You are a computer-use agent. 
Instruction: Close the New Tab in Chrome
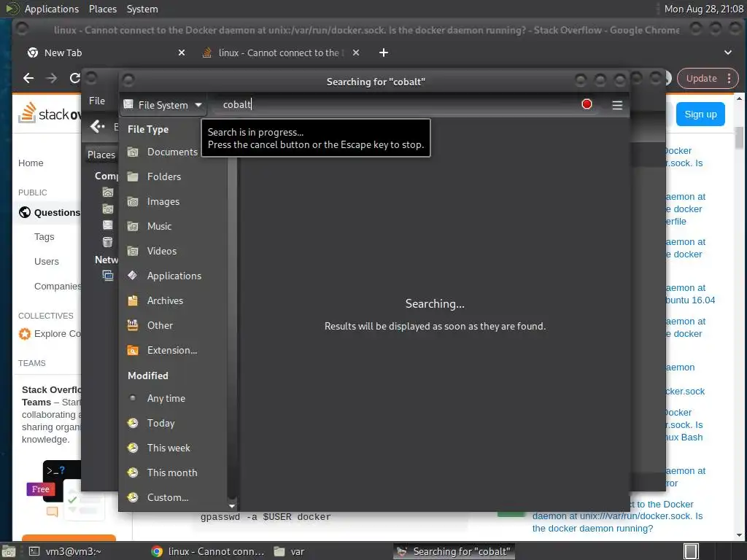pyautogui.click(x=181, y=52)
